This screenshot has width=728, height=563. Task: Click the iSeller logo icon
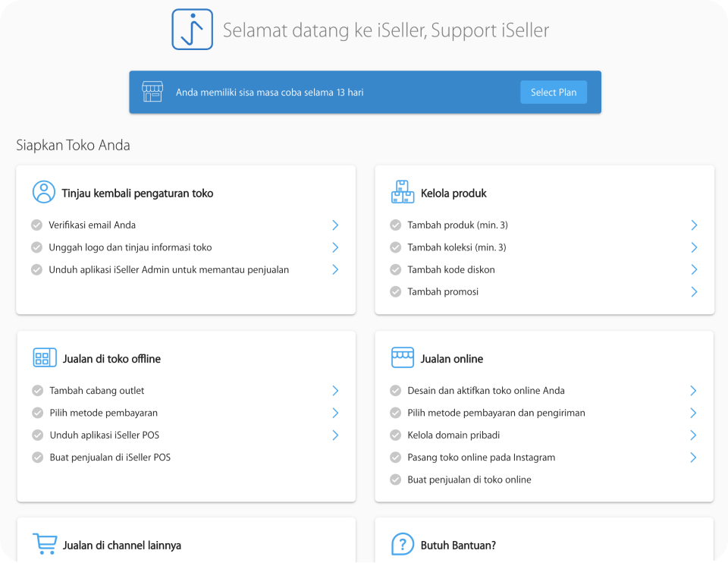[x=192, y=30]
